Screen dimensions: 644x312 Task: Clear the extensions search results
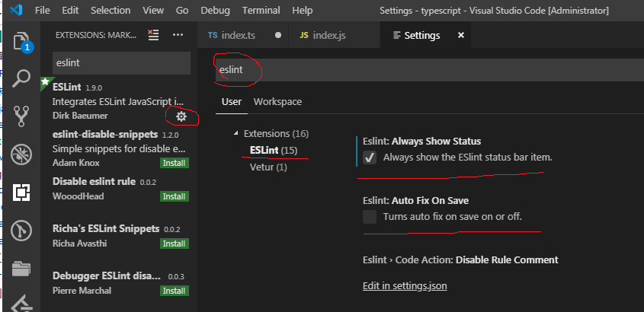[153, 35]
